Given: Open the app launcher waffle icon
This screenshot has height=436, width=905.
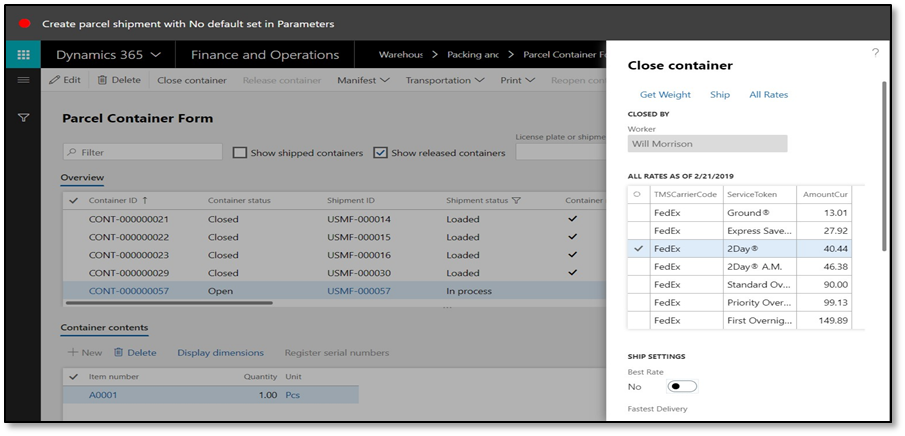Looking at the screenshot, I should (x=23, y=55).
